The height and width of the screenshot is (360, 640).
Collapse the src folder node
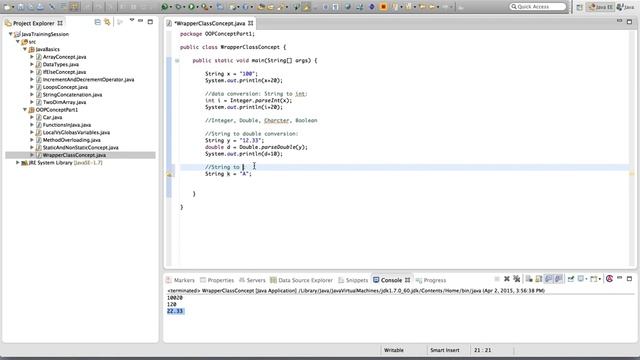18,42
